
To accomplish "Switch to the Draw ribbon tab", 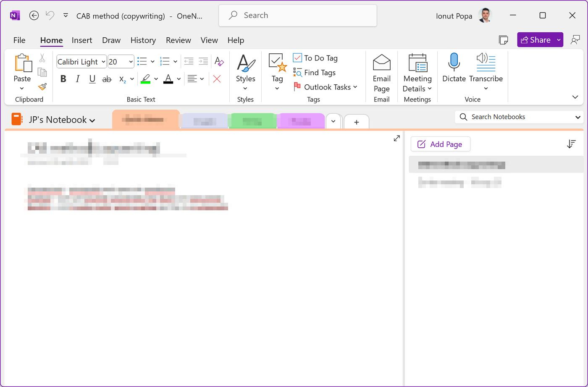I will [111, 40].
